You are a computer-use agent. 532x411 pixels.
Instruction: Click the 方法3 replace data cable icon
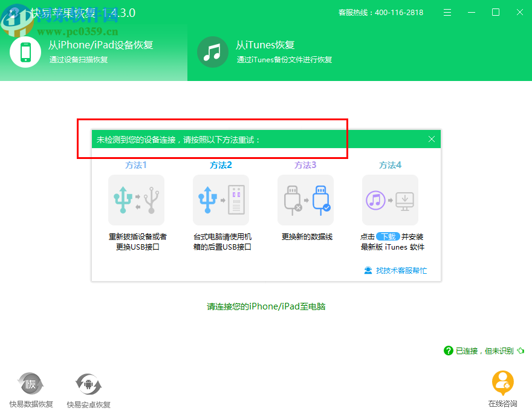[305, 199]
